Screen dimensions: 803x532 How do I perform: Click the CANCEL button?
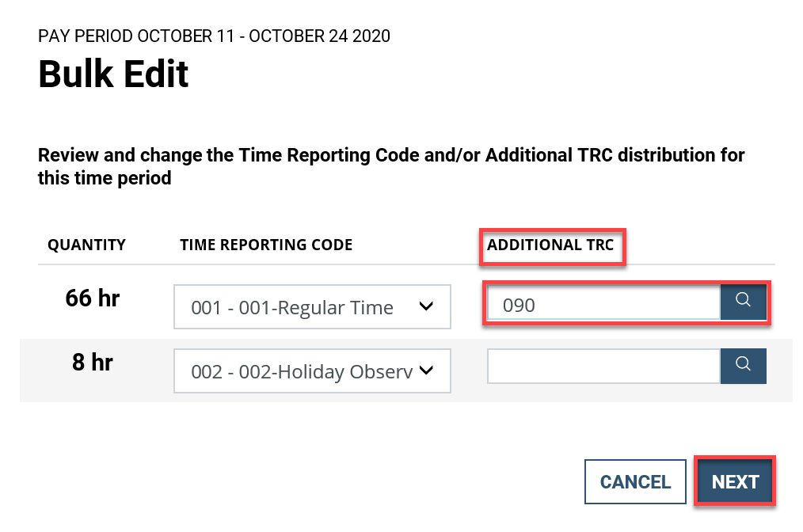pyautogui.click(x=634, y=481)
